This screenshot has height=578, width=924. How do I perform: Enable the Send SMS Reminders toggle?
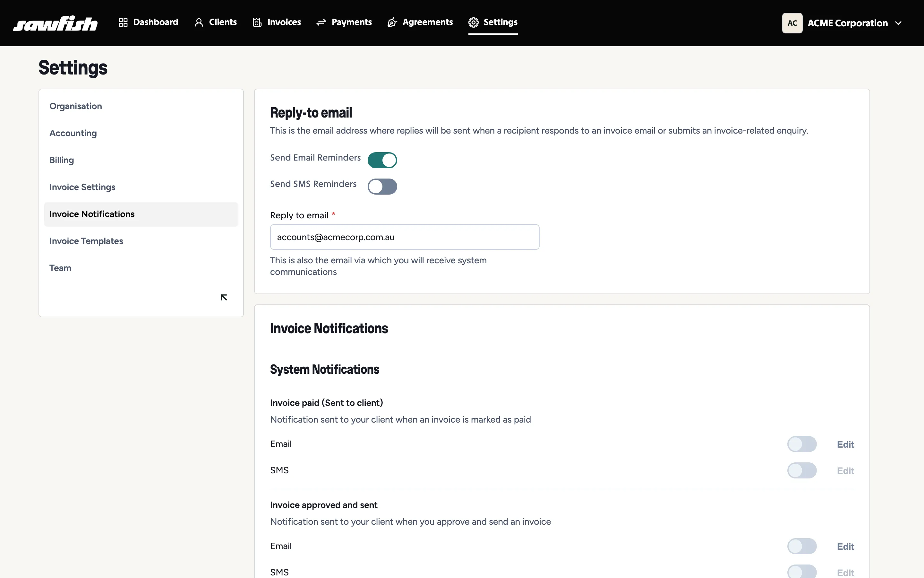[382, 187]
